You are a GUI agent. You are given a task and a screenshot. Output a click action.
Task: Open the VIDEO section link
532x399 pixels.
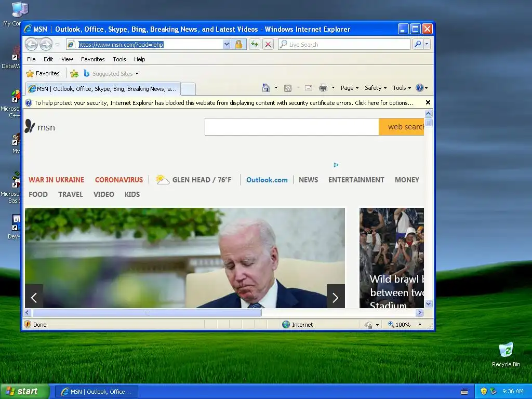(103, 194)
